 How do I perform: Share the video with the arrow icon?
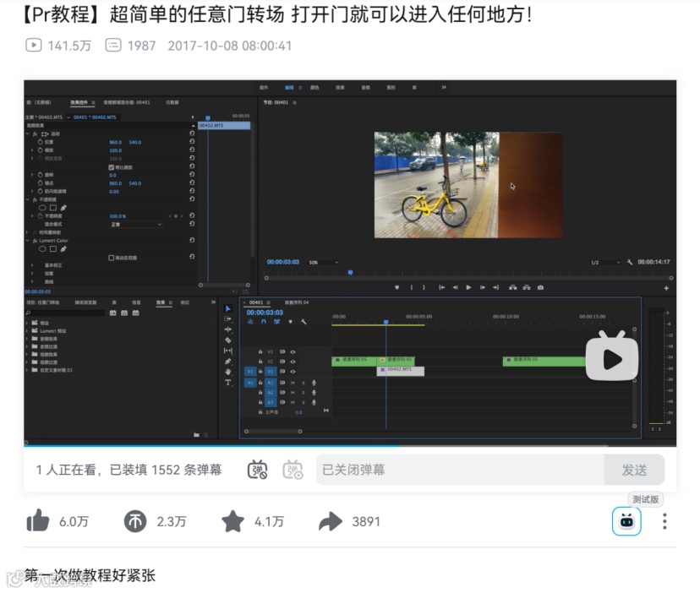[x=331, y=521]
